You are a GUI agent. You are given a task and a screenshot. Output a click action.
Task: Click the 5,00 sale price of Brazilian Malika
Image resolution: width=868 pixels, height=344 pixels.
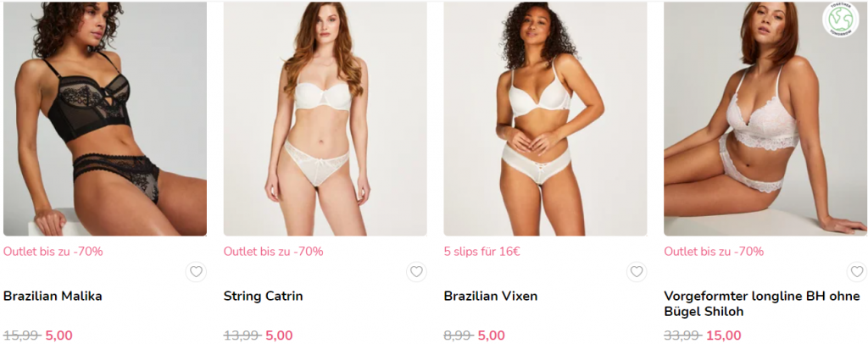tap(58, 336)
